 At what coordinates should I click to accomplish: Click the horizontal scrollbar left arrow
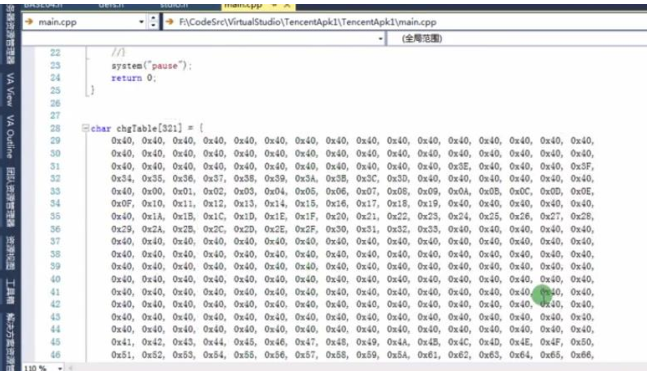pos(70,367)
